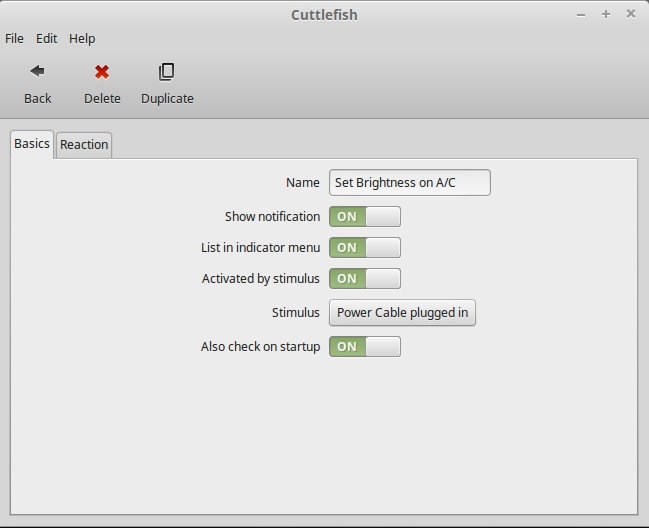The height and width of the screenshot is (528, 649).
Task: Click the Back arrow icon
Action: (37, 72)
